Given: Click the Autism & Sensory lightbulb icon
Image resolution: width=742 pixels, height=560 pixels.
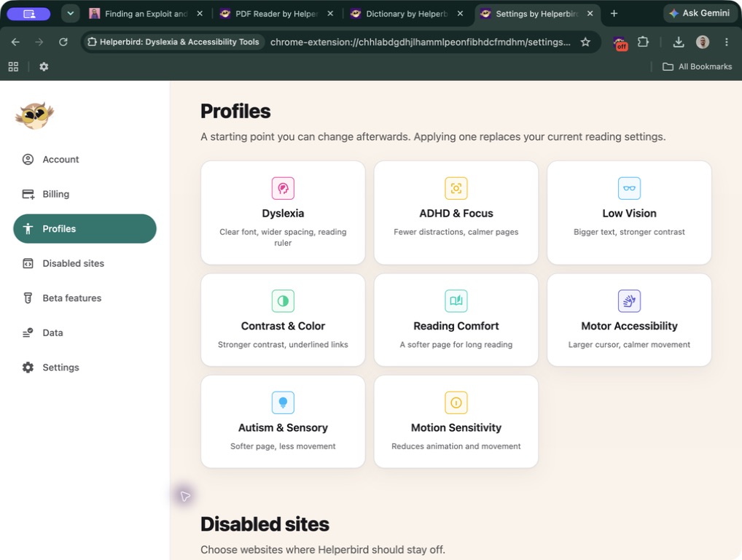Looking at the screenshot, I should [x=283, y=402].
